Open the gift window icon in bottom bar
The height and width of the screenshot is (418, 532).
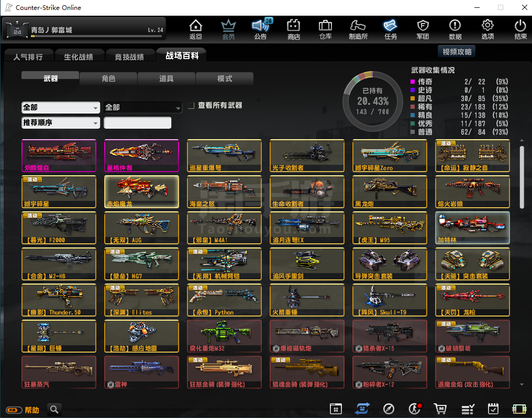point(336,409)
